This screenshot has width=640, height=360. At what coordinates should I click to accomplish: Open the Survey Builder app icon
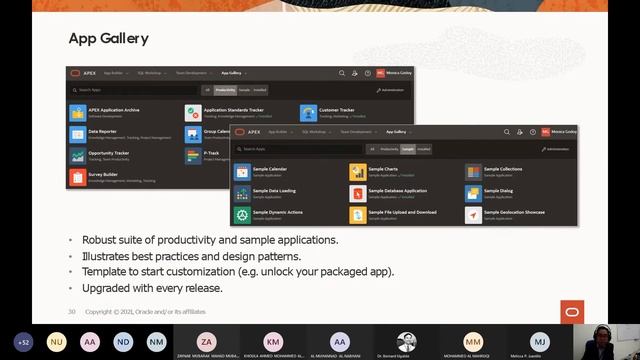(78, 178)
